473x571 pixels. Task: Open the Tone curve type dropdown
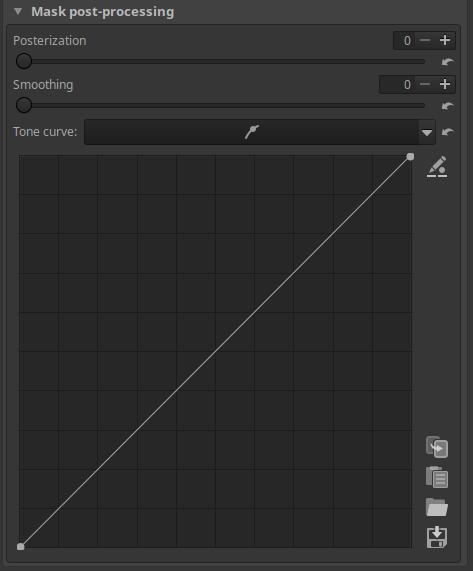click(260, 132)
